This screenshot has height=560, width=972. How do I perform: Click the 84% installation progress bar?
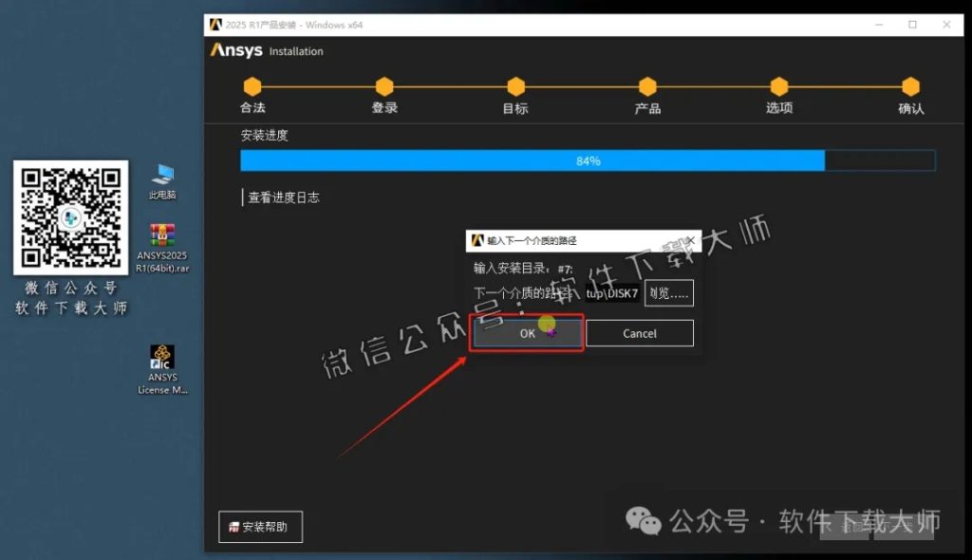click(587, 159)
